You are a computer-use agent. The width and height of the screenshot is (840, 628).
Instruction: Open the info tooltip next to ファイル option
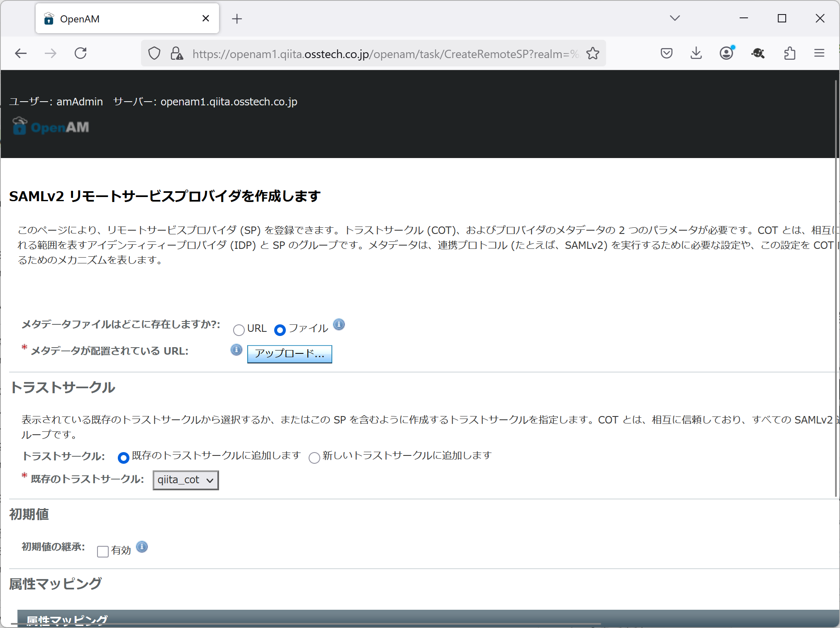pyautogui.click(x=339, y=325)
